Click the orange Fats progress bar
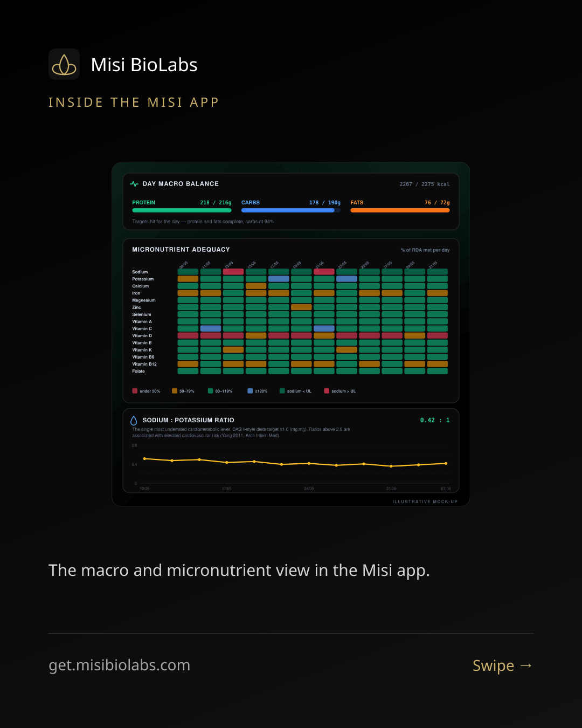The width and height of the screenshot is (582, 728). point(400,210)
